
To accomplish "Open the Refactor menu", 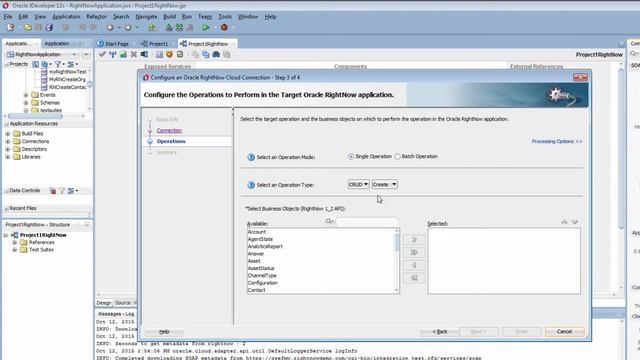I will click(96, 17).
